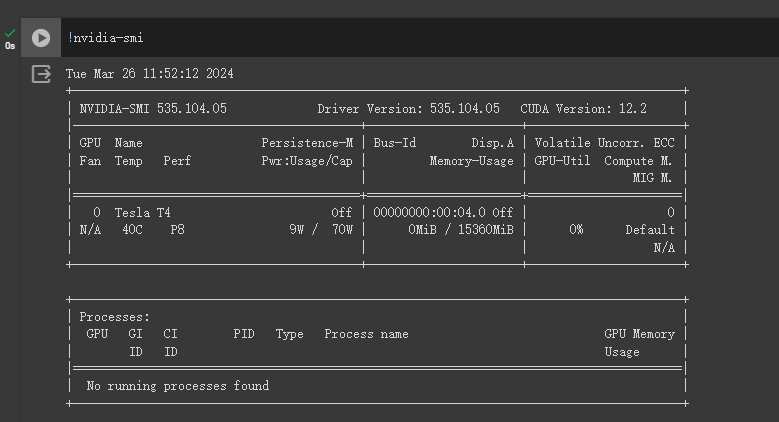Click the Tue Mar 26 timestamp line

[x=150, y=74]
